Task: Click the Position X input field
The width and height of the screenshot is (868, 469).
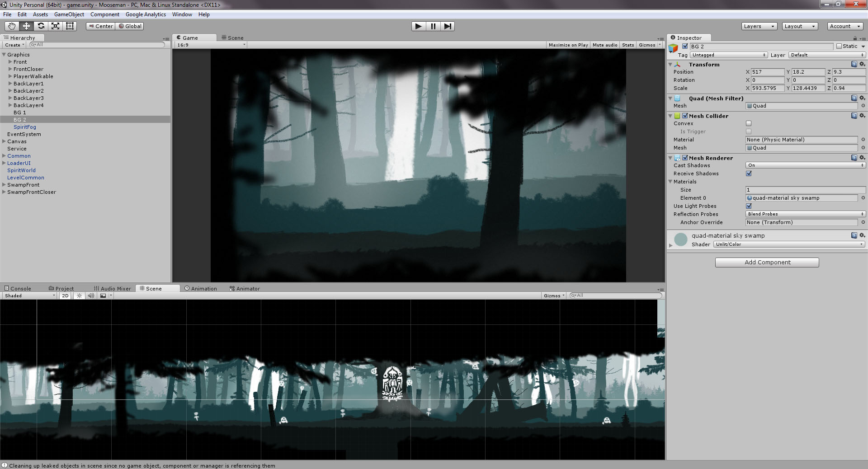Action: 767,72
